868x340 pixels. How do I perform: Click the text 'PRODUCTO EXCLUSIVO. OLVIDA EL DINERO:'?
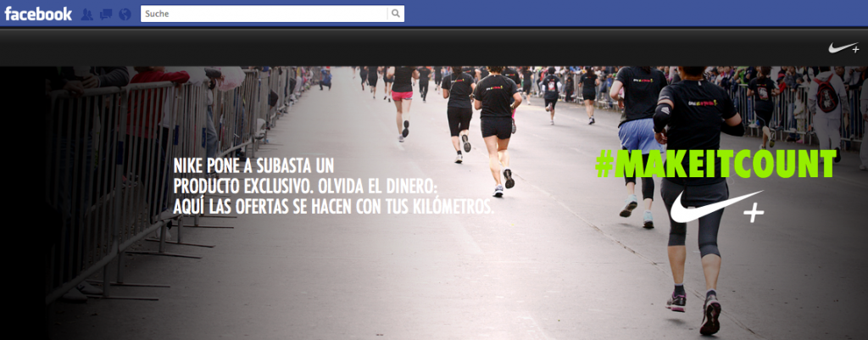click(x=305, y=186)
